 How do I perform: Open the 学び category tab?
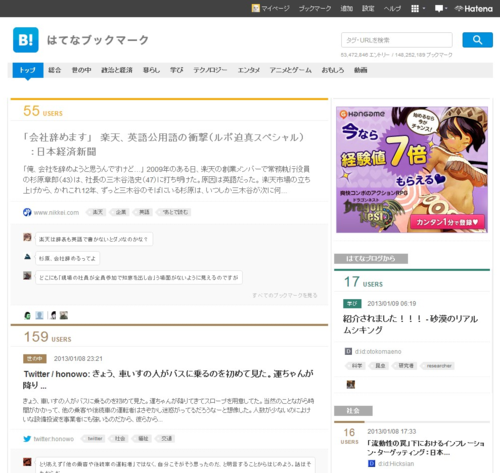tap(177, 70)
